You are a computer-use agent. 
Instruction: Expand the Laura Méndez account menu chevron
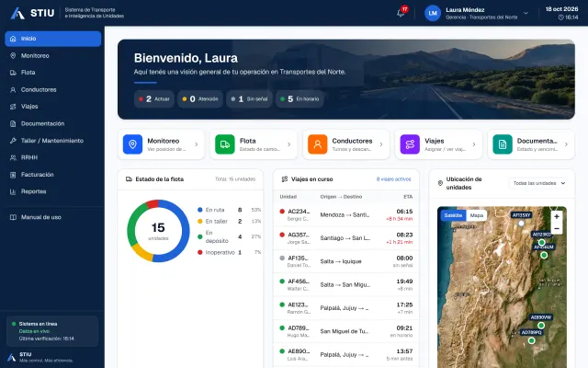click(x=526, y=13)
